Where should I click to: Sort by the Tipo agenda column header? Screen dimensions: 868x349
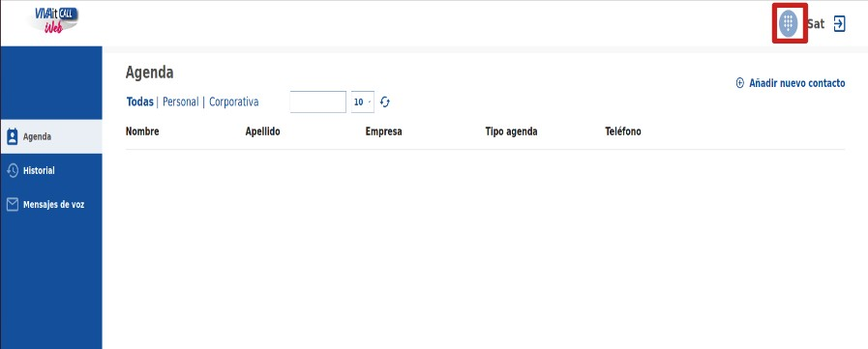511,131
